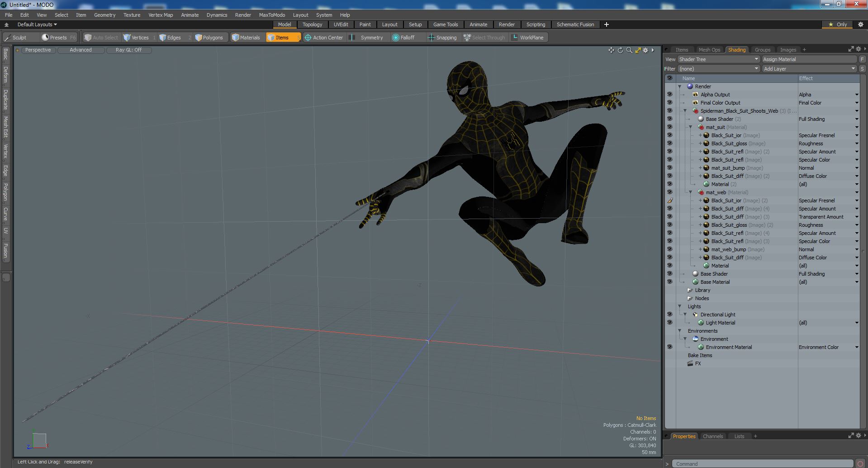
Task: Toggle visibility of mat_web material group
Action: pyautogui.click(x=669, y=192)
